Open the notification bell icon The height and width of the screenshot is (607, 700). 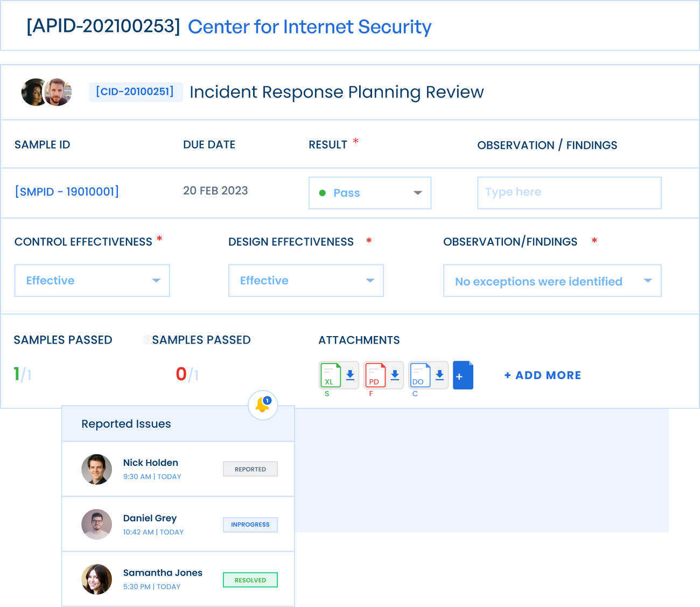point(263,405)
